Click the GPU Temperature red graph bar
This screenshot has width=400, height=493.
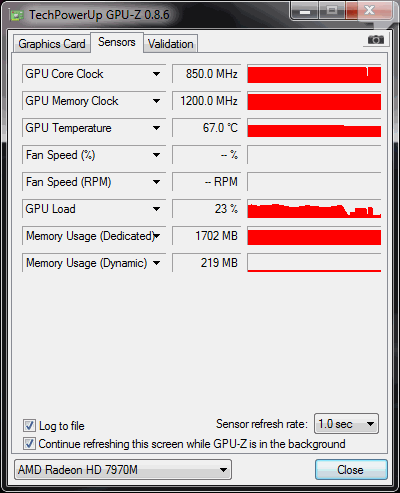(x=314, y=131)
